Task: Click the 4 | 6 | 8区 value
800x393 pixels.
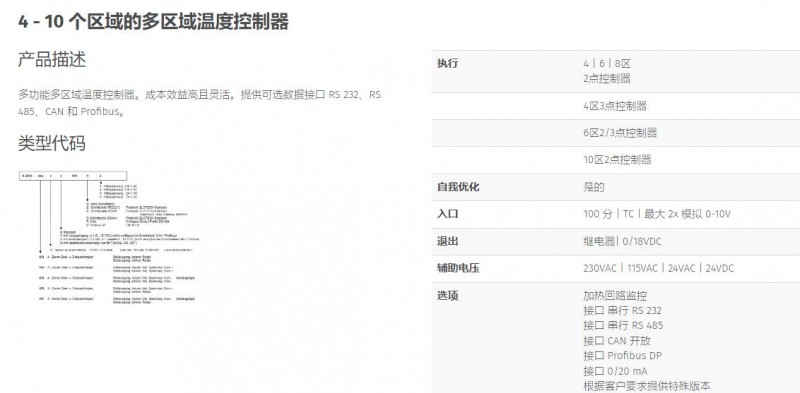Action: pyautogui.click(x=607, y=64)
